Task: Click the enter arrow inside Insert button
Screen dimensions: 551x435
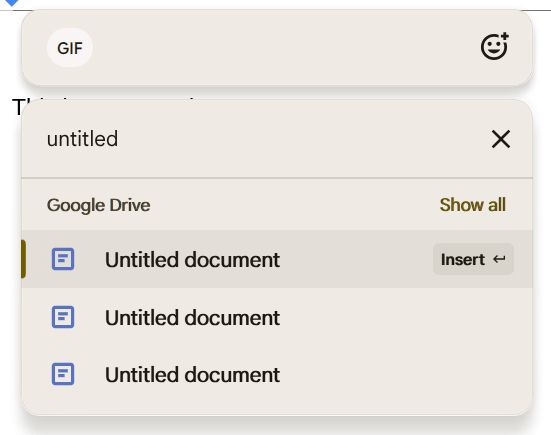Action: pyautogui.click(x=499, y=259)
